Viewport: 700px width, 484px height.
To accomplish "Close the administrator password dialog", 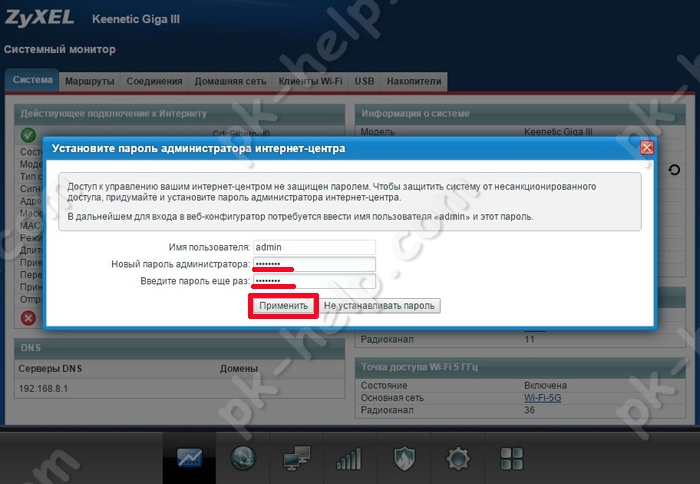I will (x=646, y=148).
